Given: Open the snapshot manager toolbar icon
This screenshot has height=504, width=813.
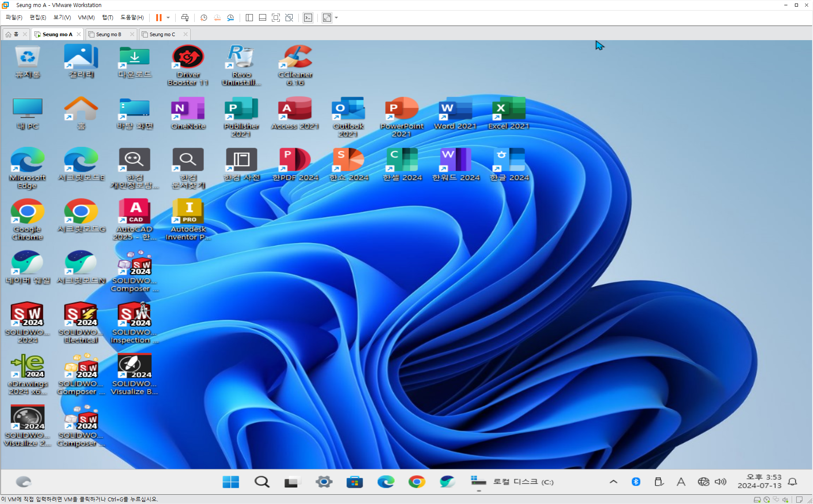Looking at the screenshot, I should [x=230, y=18].
